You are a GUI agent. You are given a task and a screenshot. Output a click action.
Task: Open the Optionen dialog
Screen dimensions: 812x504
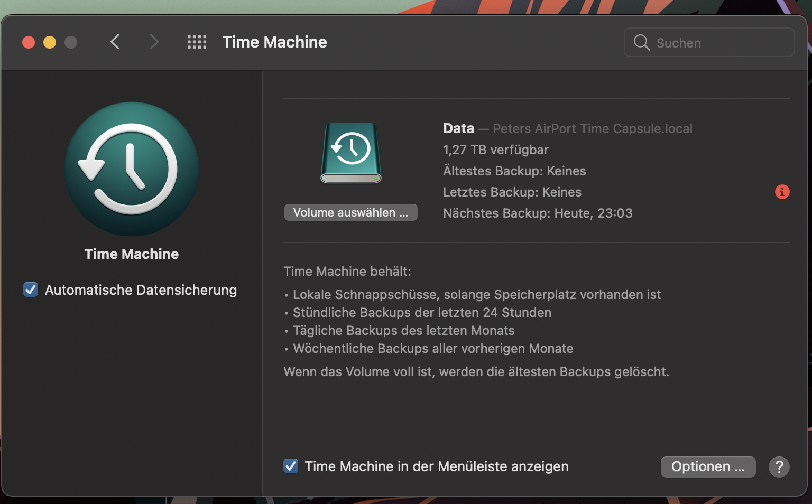coord(708,467)
